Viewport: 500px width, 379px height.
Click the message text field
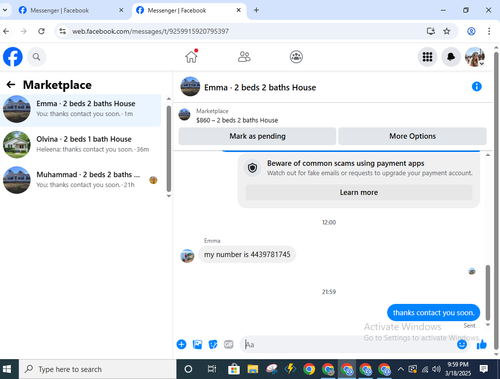[x=348, y=344]
